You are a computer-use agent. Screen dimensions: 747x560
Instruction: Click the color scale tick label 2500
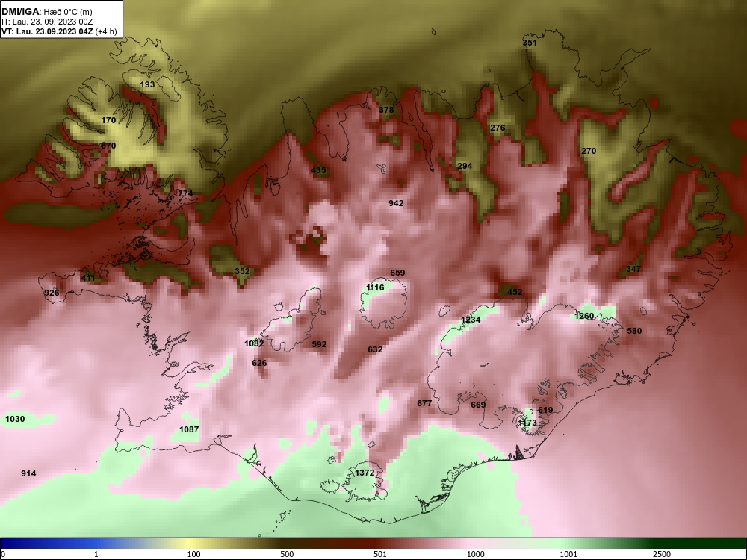click(662, 554)
